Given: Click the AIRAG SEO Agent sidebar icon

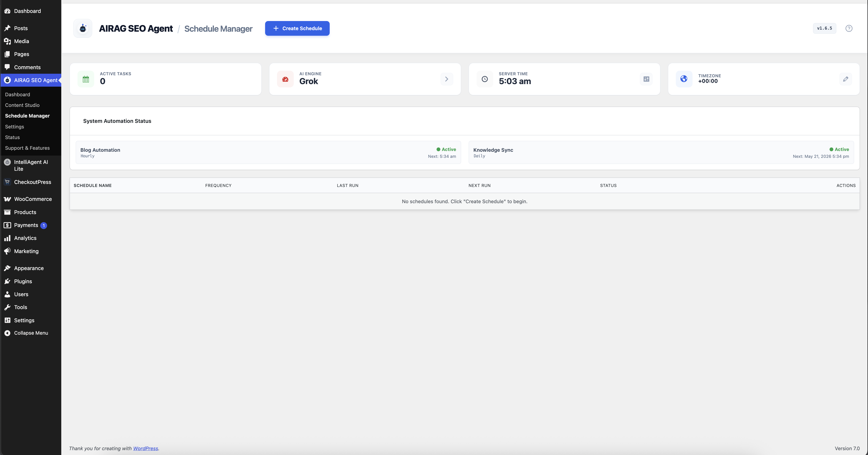Looking at the screenshot, I should 7,80.
